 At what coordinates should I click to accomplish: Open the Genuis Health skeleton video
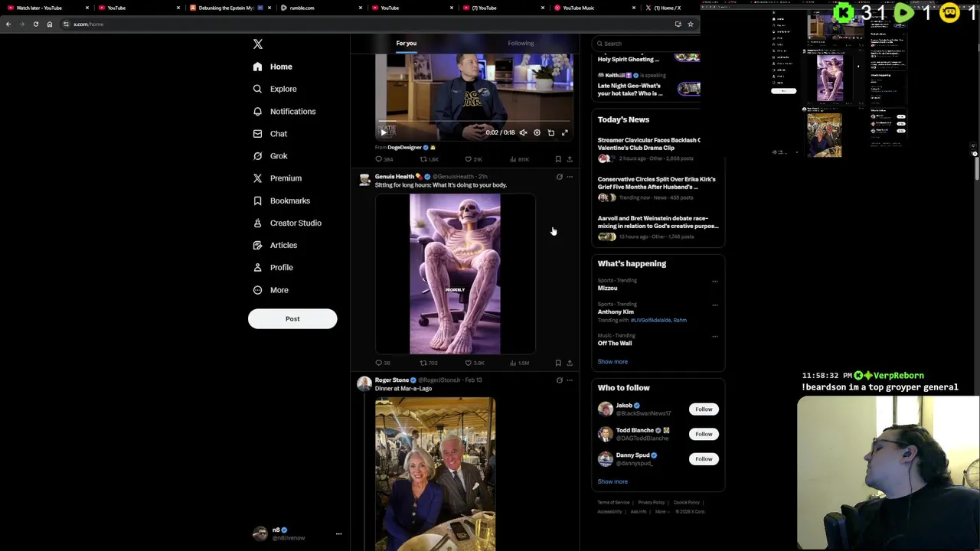coord(455,274)
